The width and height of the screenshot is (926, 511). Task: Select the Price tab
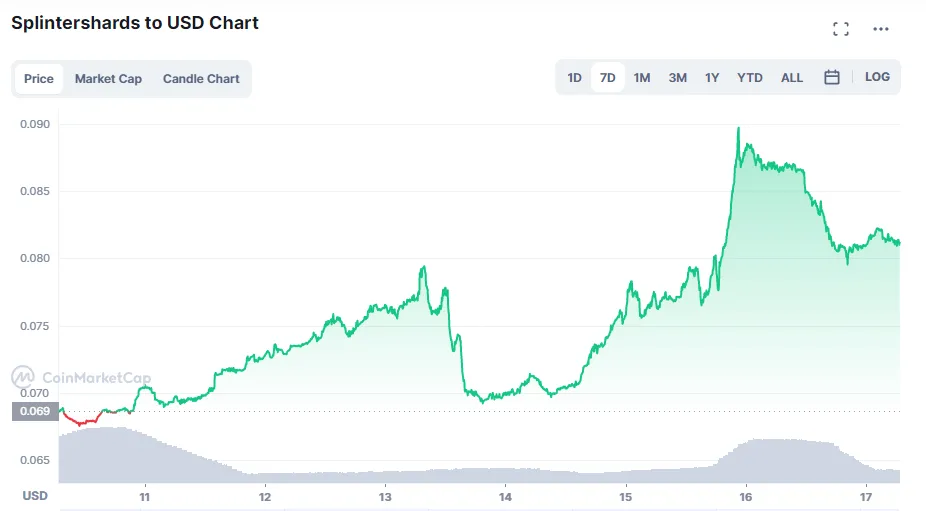[x=39, y=79]
